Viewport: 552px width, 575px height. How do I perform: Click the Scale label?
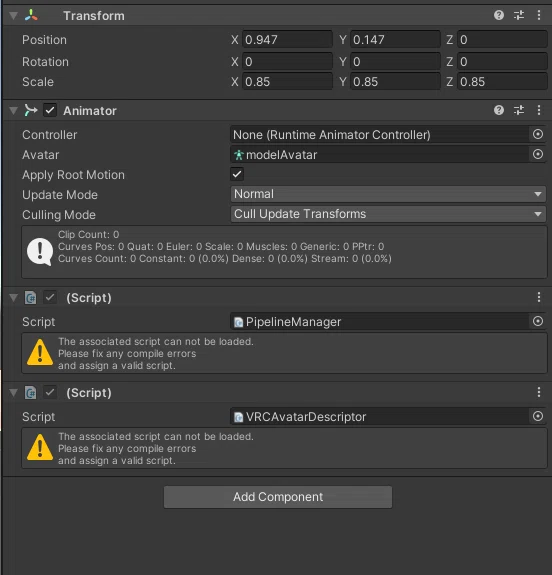(x=38, y=82)
